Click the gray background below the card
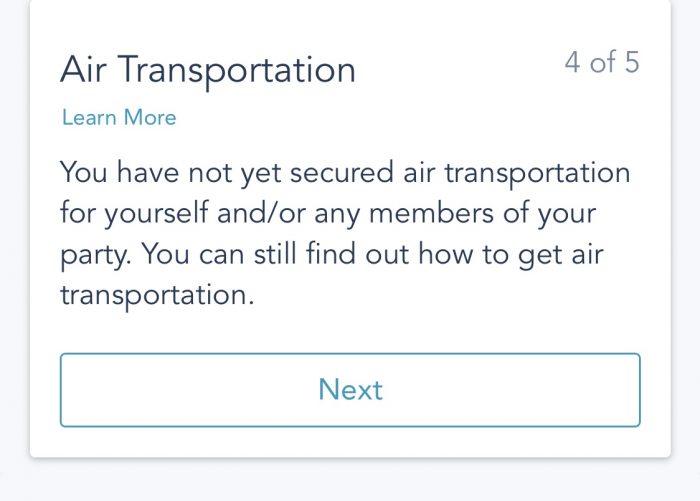 [350, 482]
